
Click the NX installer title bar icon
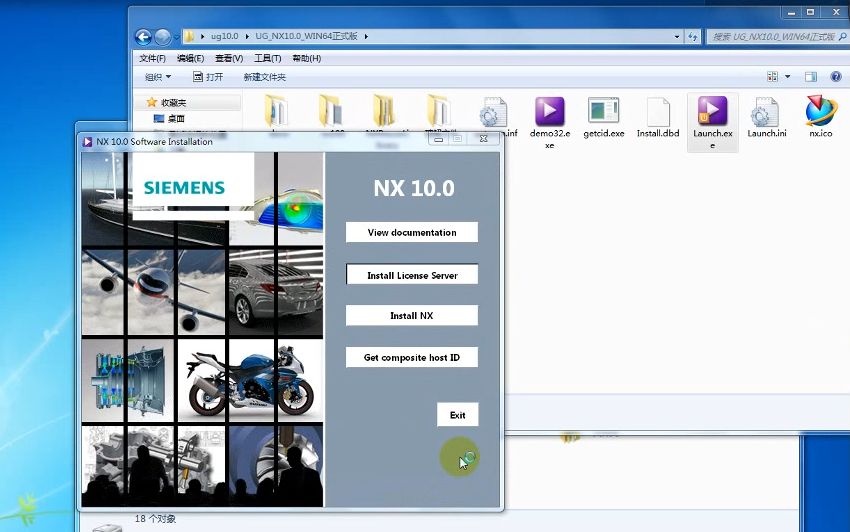(87, 142)
